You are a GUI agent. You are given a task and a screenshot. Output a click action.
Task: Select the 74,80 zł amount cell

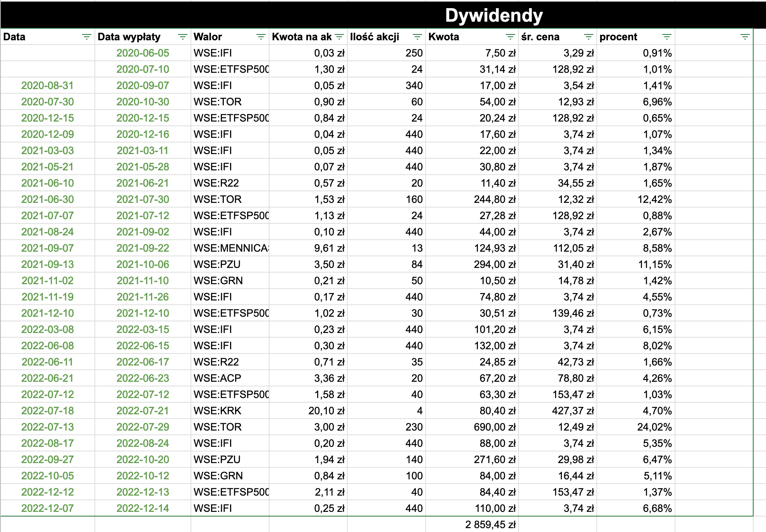[x=472, y=297]
